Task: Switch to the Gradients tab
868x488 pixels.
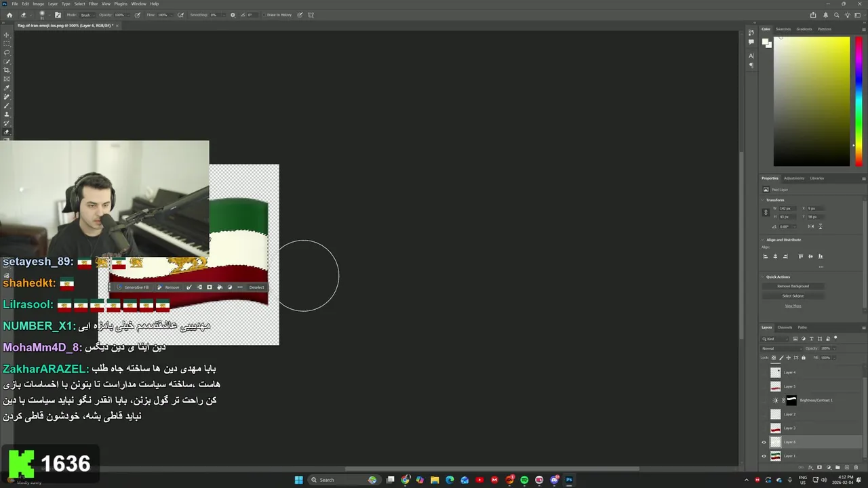Action: (x=804, y=29)
